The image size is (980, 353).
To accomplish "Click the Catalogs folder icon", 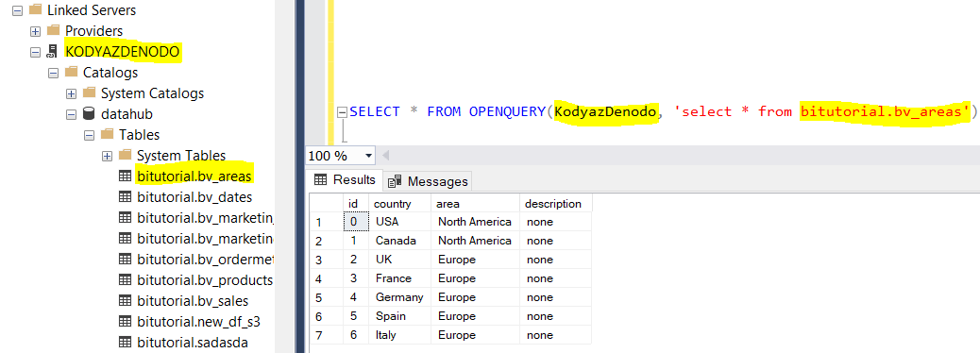I will 71,73.
